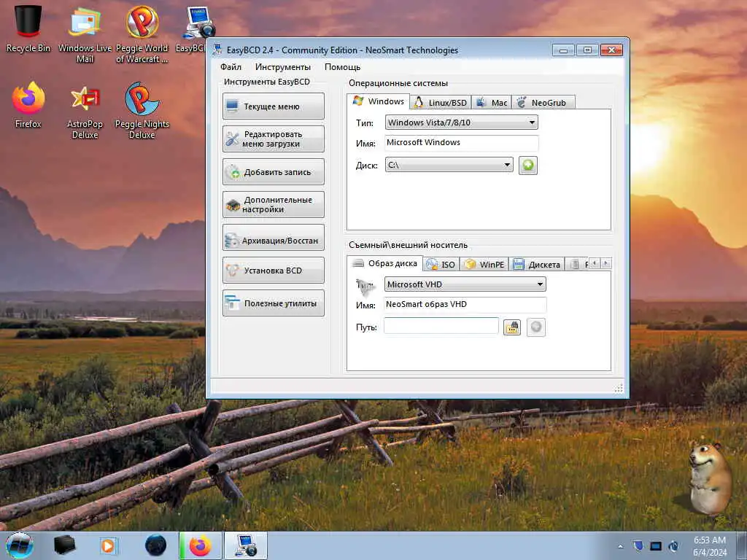Open the Архивация/Восстан section
Viewport: 747px width, 560px height.
pyautogui.click(x=273, y=238)
